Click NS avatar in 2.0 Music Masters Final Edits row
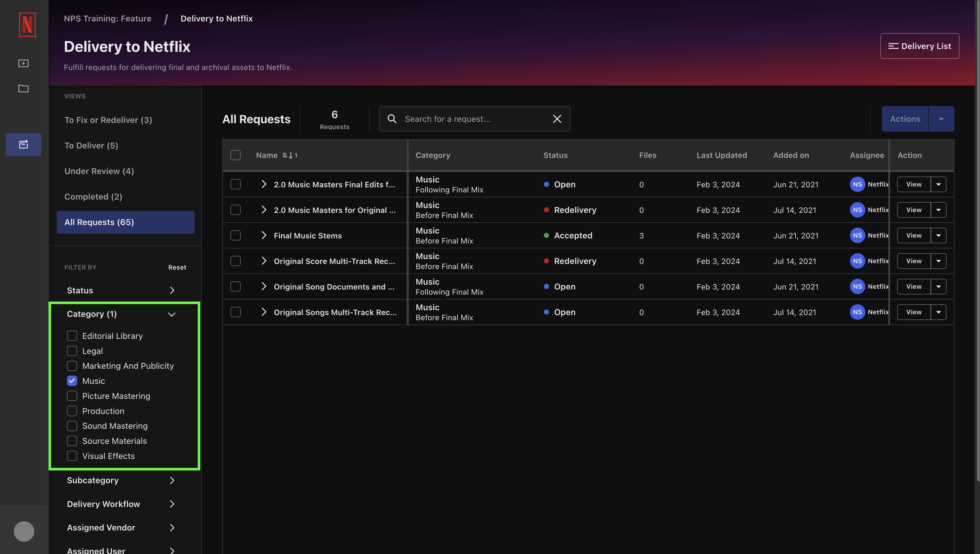The height and width of the screenshot is (554, 980). click(x=857, y=184)
